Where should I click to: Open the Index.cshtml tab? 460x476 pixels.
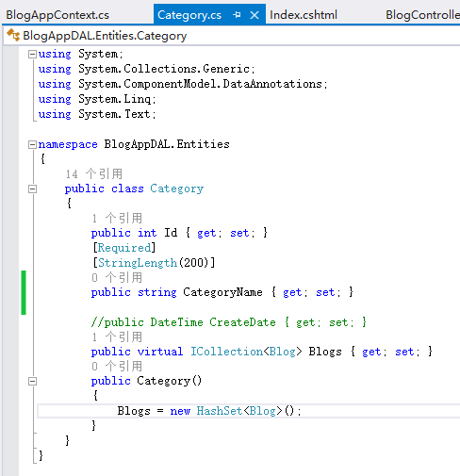click(304, 15)
